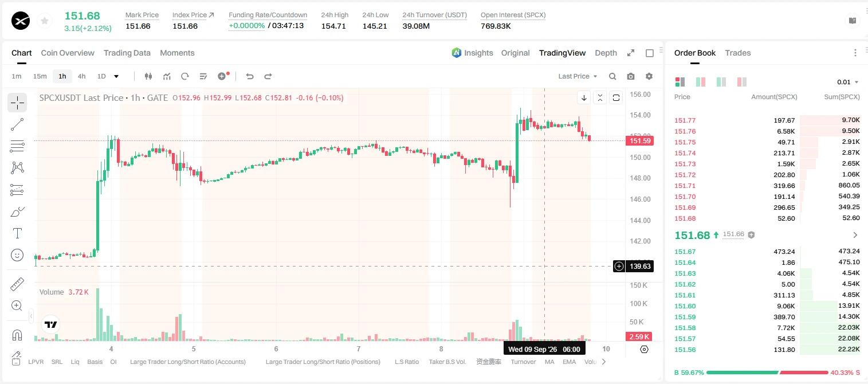The height and width of the screenshot is (384, 868).
Task: Click the buy/sell ratio bar
Action: (767, 373)
